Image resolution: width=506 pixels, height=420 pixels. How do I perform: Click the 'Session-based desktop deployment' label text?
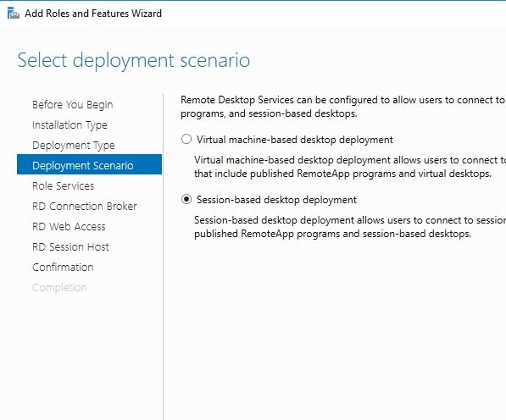click(x=276, y=200)
